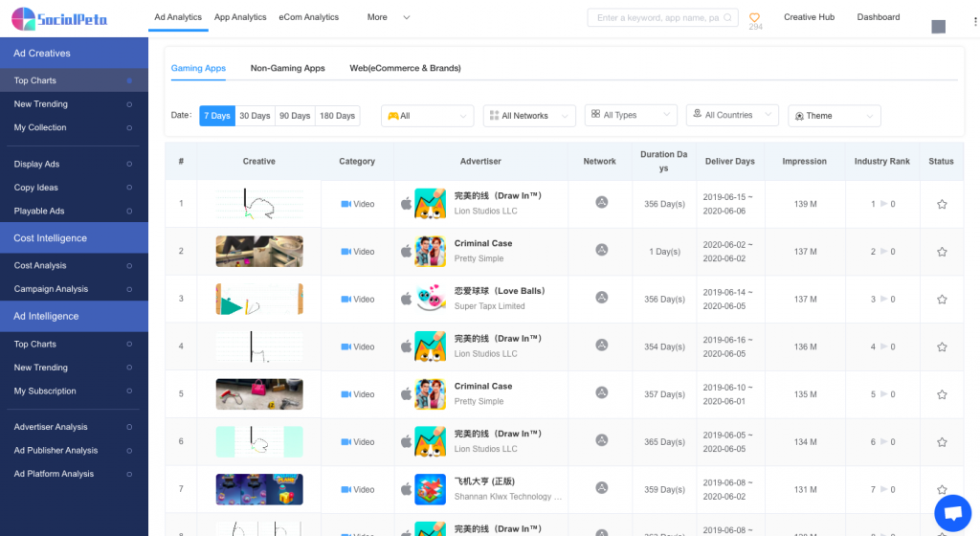This screenshot has height=536, width=980.
Task: Click Love Balls app icon in row 3
Action: [x=430, y=299]
